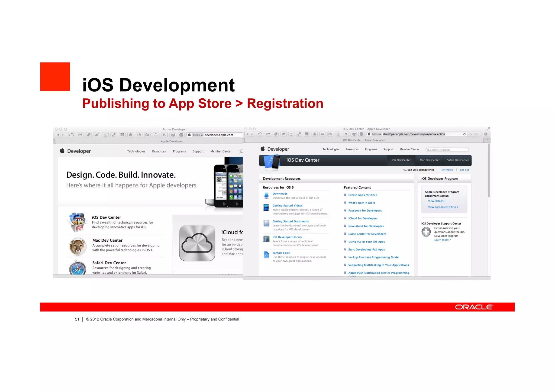Click the Safari compass icon

pos(78,268)
